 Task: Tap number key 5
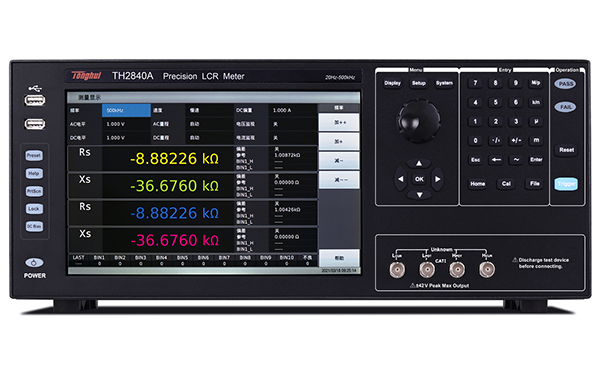(496, 102)
